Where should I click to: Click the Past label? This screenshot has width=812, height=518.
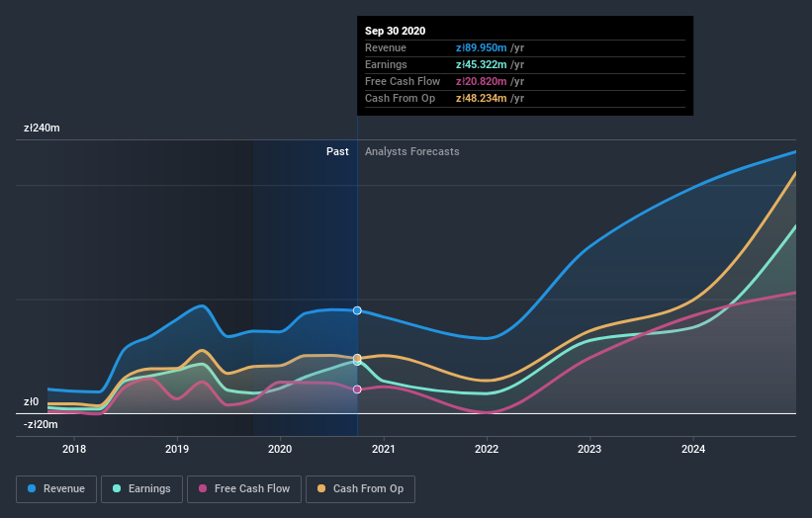[337, 151]
